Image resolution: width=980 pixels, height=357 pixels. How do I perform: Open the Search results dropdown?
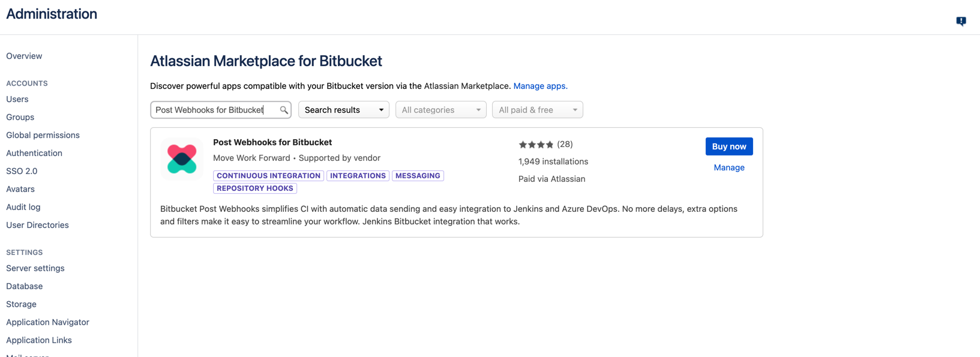(x=344, y=110)
